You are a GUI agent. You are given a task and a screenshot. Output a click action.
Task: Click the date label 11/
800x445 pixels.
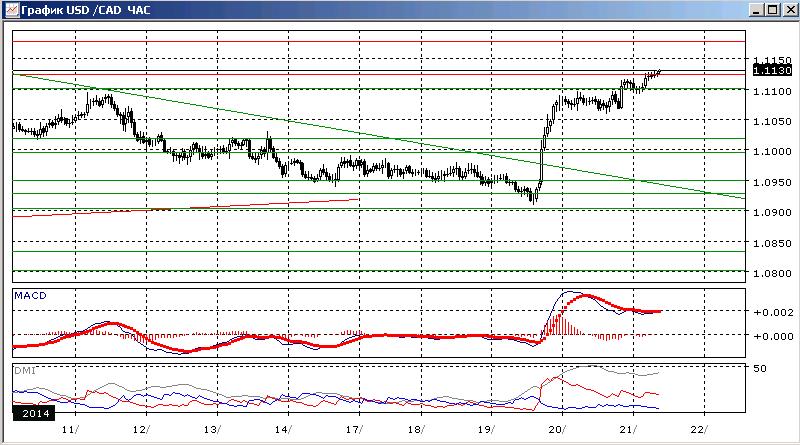tap(70, 430)
